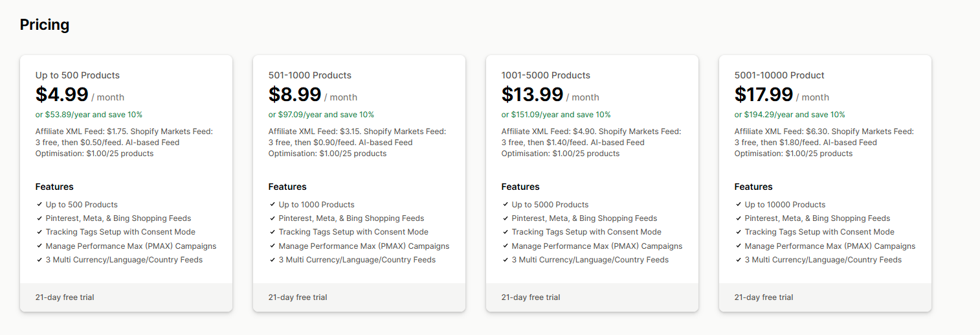The width and height of the screenshot is (980, 335).
Task: Click PMAX Campaigns checkmark in $4.99 plan
Action: [39, 246]
